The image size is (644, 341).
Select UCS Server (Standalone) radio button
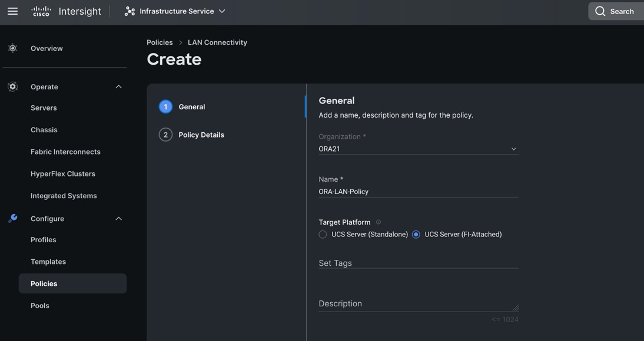323,235
